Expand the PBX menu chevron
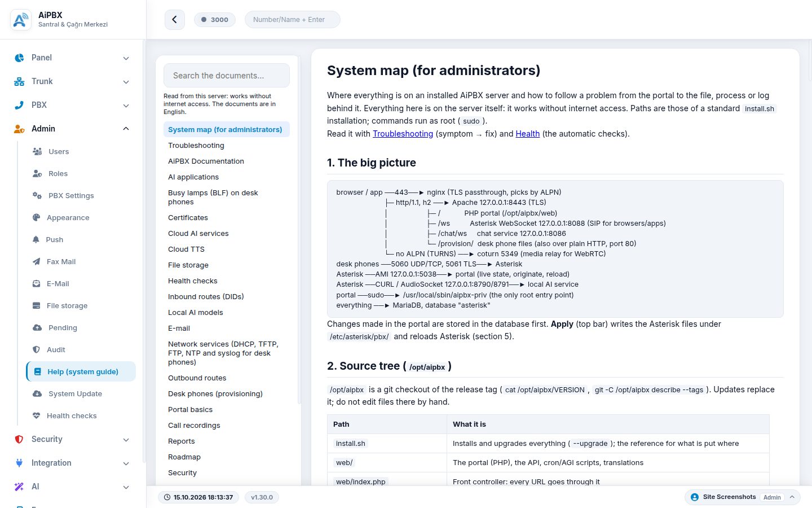The width and height of the screenshot is (812, 508). point(126,106)
